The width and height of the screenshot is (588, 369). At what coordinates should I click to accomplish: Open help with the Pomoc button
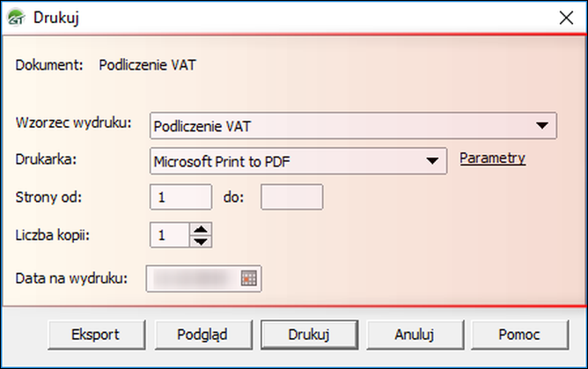[x=519, y=334]
